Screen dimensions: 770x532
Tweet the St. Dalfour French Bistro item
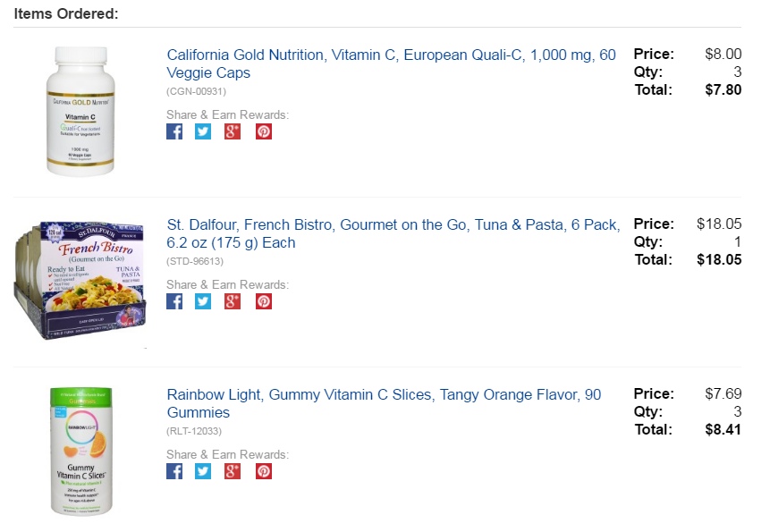pyautogui.click(x=203, y=301)
